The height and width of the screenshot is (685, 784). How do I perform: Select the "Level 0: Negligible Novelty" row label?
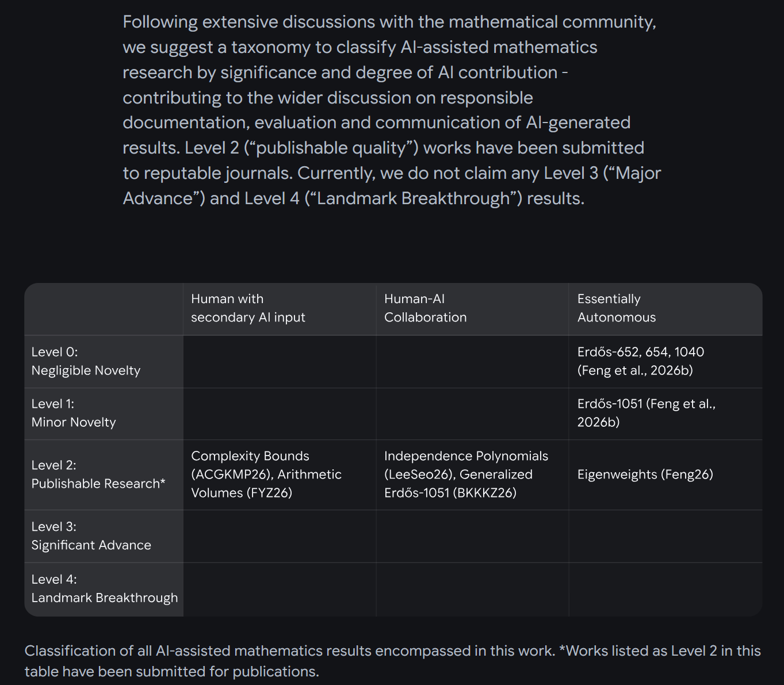coord(86,361)
